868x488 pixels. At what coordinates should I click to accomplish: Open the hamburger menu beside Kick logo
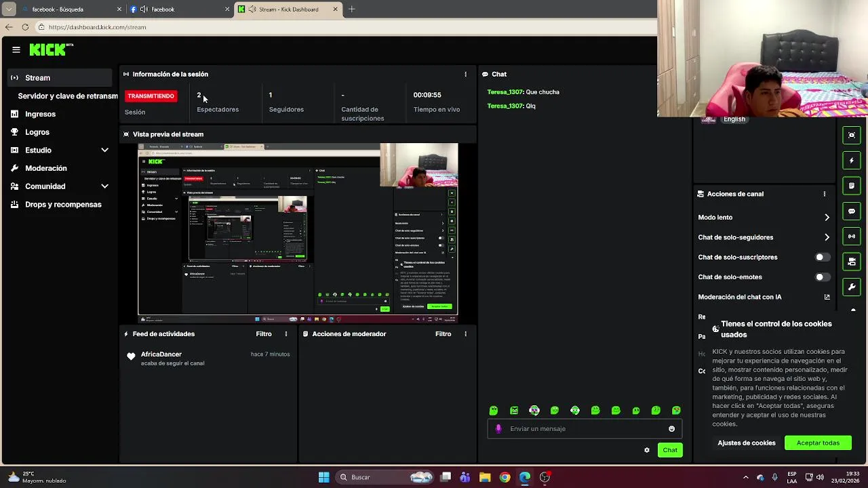pyautogui.click(x=16, y=49)
